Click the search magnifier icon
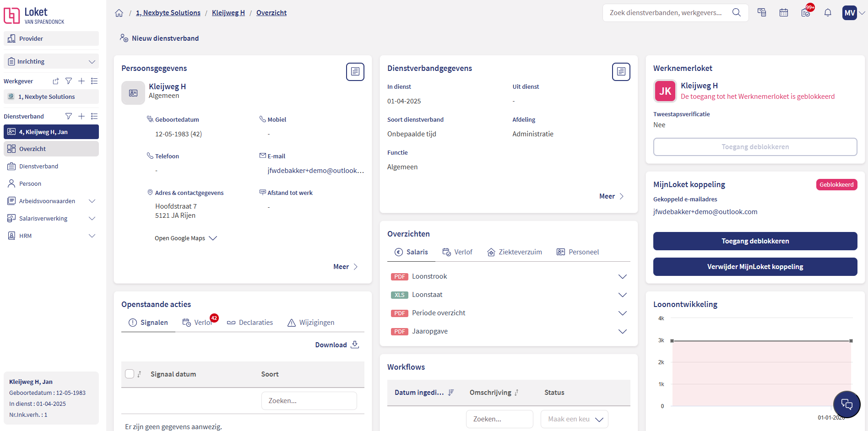 (736, 13)
